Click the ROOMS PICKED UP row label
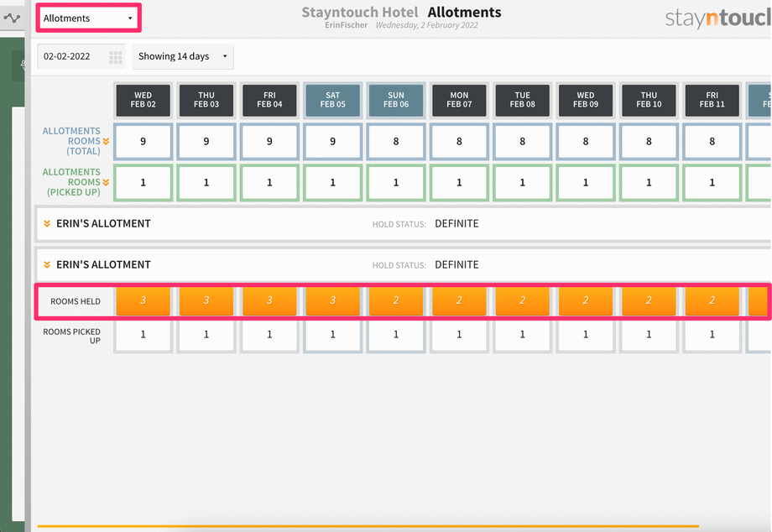Image resolution: width=772 pixels, height=532 pixels. click(72, 336)
